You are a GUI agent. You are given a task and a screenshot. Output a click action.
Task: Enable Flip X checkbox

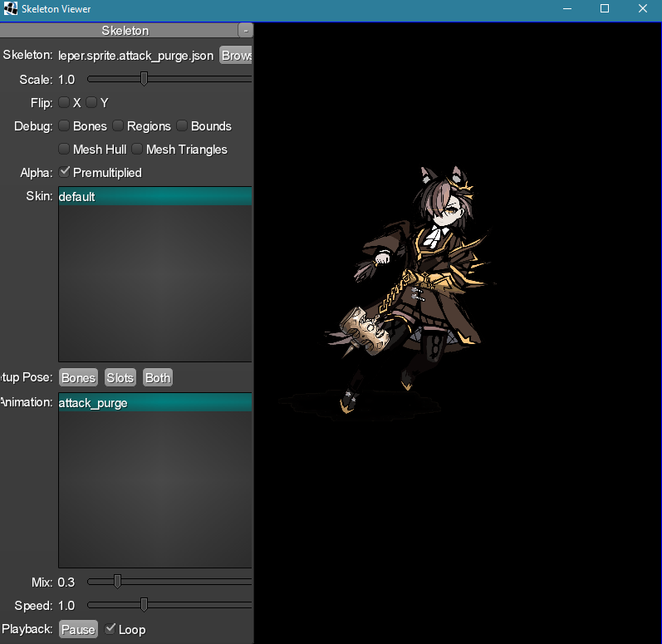64,102
